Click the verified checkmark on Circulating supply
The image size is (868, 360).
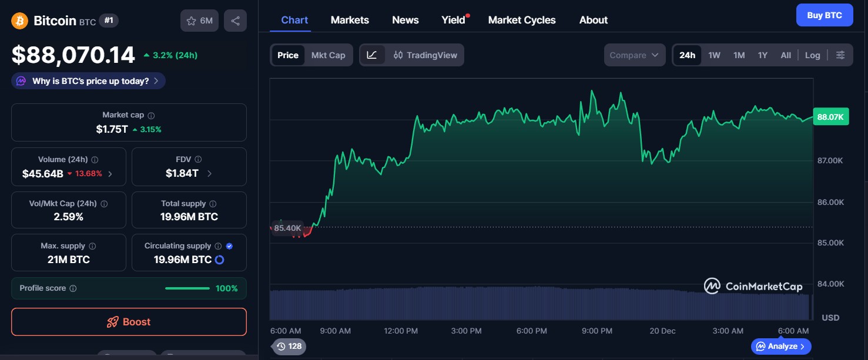tap(229, 245)
